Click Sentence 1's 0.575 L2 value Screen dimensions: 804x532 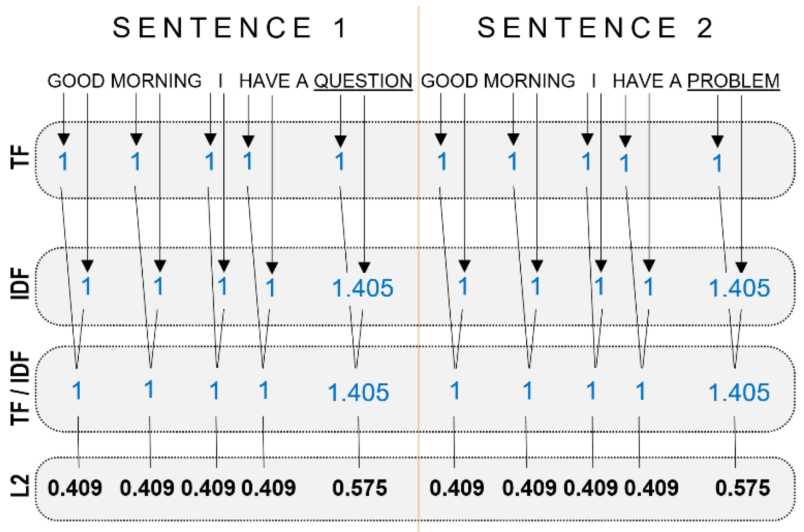click(x=359, y=488)
